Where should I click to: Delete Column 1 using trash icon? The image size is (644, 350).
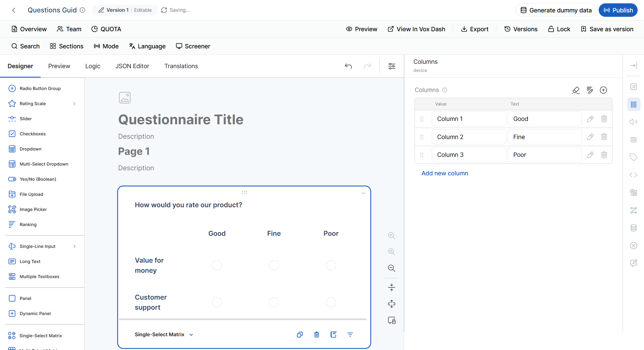[604, 119]
